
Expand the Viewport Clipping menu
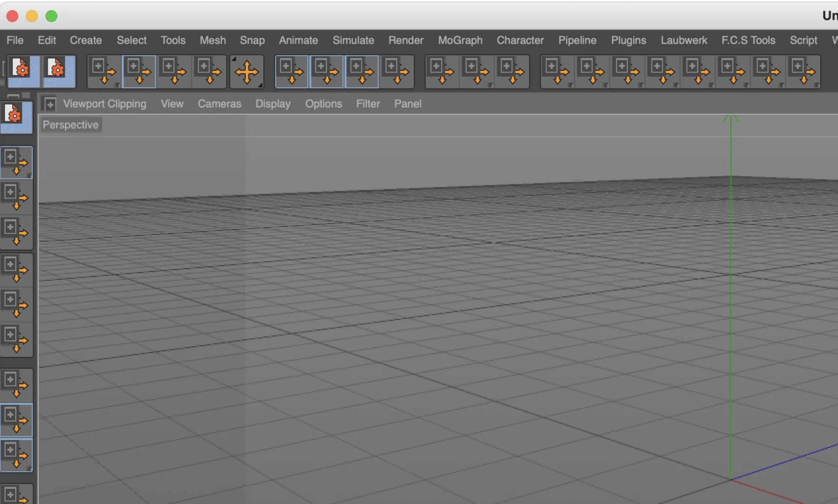coord(104,104)
